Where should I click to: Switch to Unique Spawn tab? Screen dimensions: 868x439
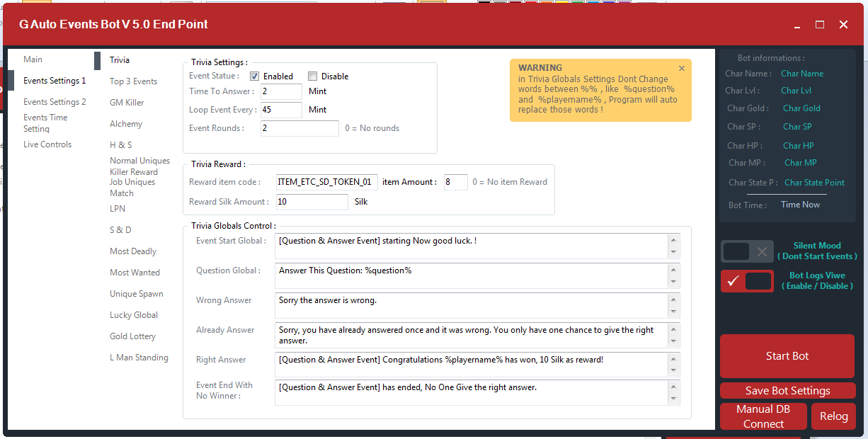click(137, 294)
